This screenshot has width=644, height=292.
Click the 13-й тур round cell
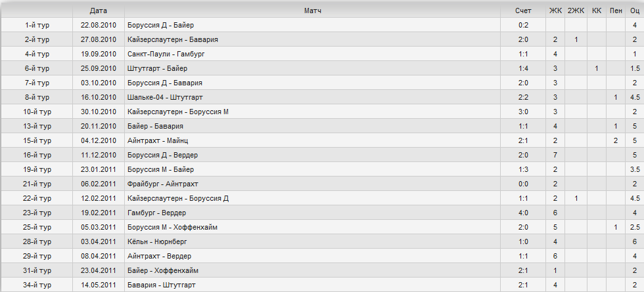coord(37,126)
